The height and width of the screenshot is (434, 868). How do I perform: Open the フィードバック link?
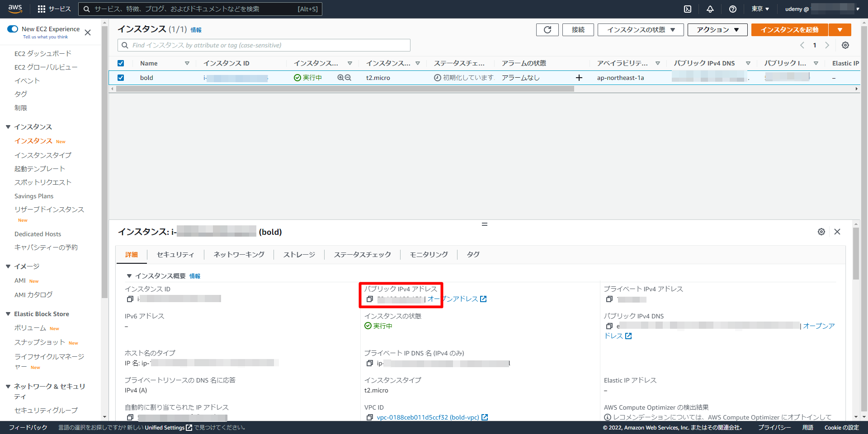coord(28,428)
